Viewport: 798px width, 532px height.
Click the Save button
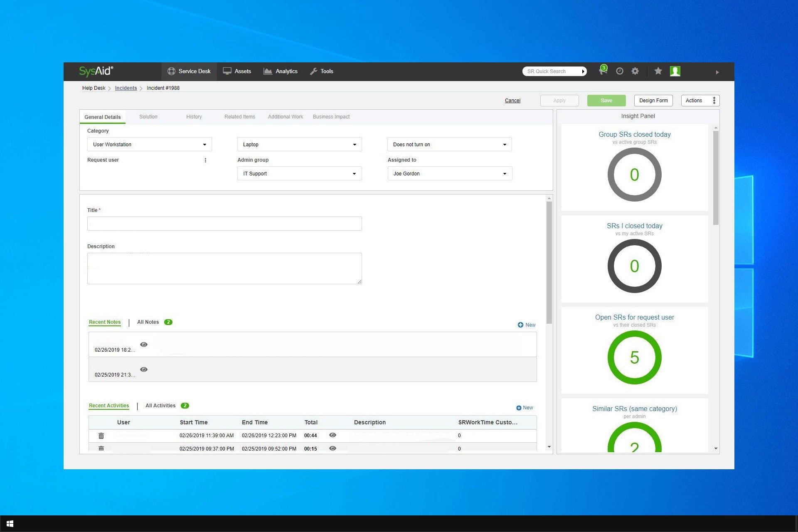pos(606,100)
